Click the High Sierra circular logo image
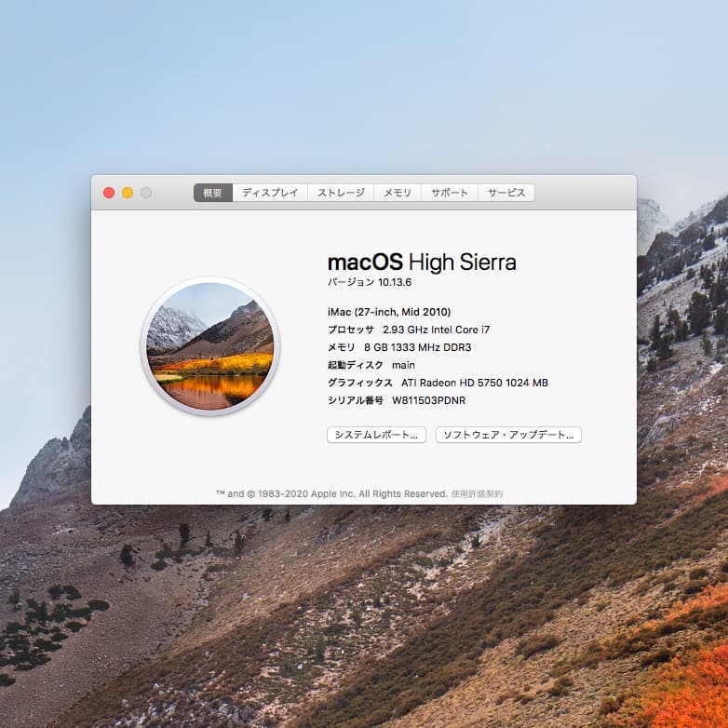Image resolution: width=728 pixels, height=728 pixels. (209, 346)
